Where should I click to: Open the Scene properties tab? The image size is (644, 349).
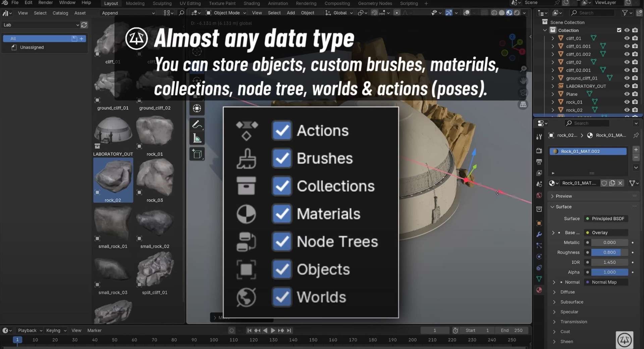539,184
